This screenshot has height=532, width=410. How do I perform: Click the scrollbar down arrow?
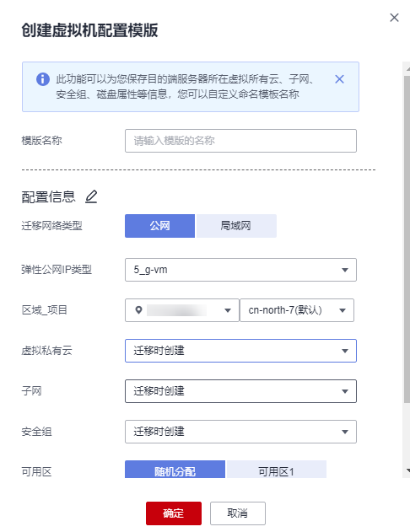click(407, 470)
